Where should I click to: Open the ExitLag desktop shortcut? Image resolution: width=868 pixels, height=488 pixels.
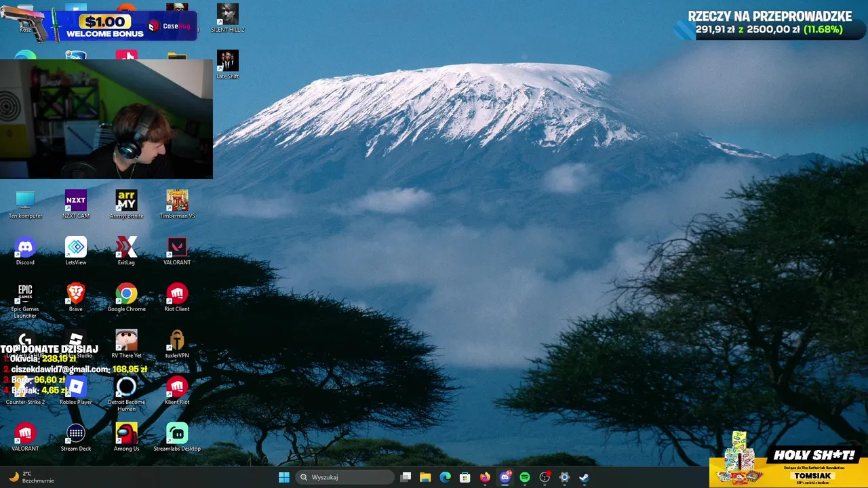click(x=126, y=251)
